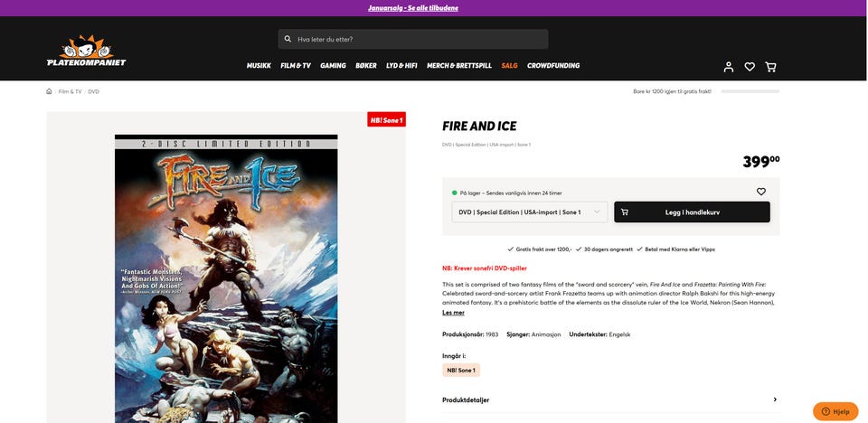This screenshot has width=868, height=423.
Task: Click '30 dagers angrerett' text
Action: click(608, 249)
